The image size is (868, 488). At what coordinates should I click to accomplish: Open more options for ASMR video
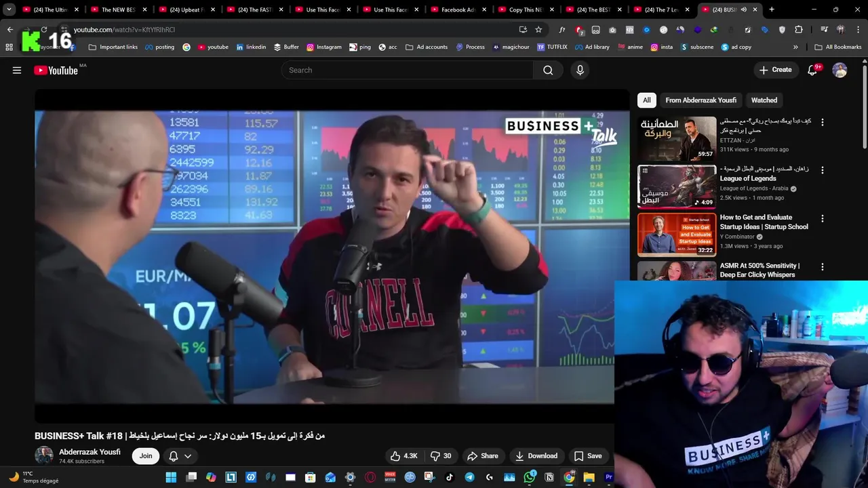tap(823, 267)
